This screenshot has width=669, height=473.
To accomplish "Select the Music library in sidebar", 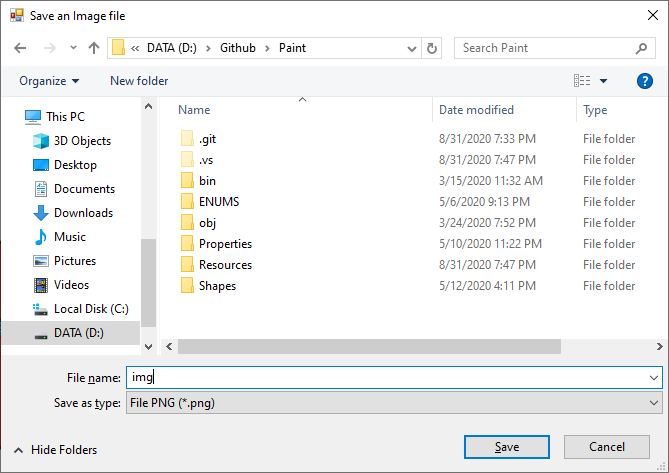I will click(x=59, y=237).
